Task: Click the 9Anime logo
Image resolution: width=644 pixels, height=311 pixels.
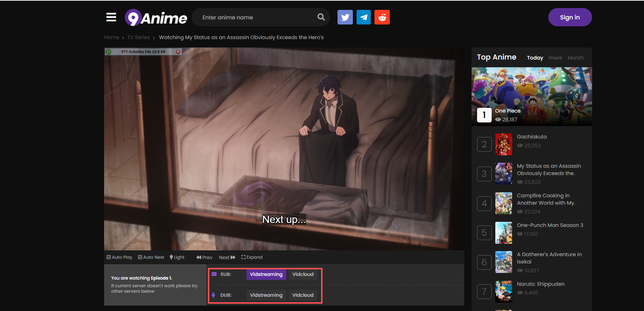Action: pos(156,18)
